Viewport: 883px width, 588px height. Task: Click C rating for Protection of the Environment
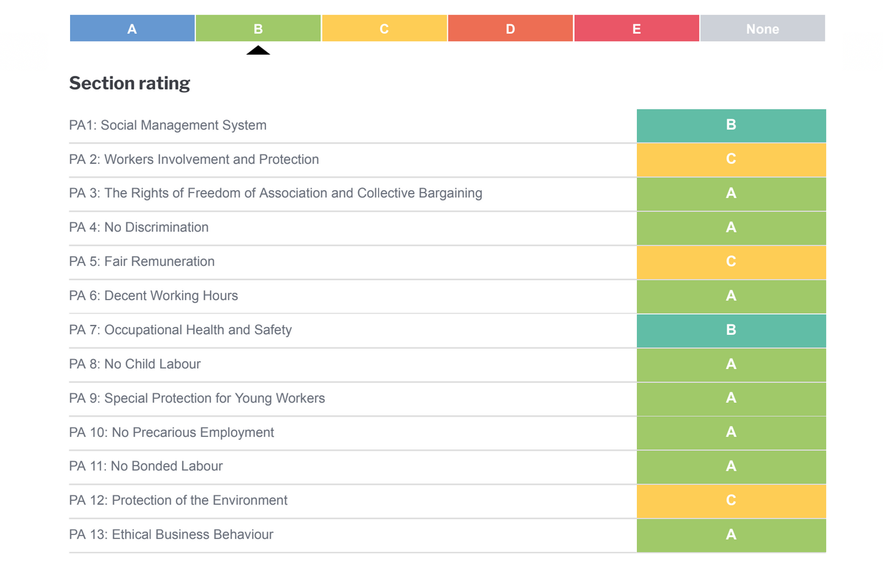[x=731, y=500]
